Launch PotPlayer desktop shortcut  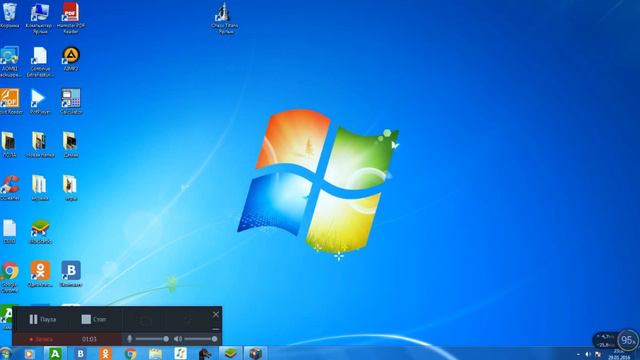pyautogui.click(x=40, y=101)
